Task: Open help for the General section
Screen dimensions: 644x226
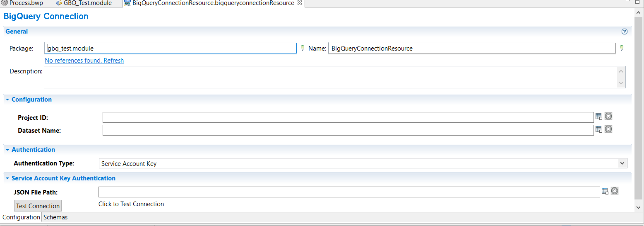Action: [x=625, y=32]
